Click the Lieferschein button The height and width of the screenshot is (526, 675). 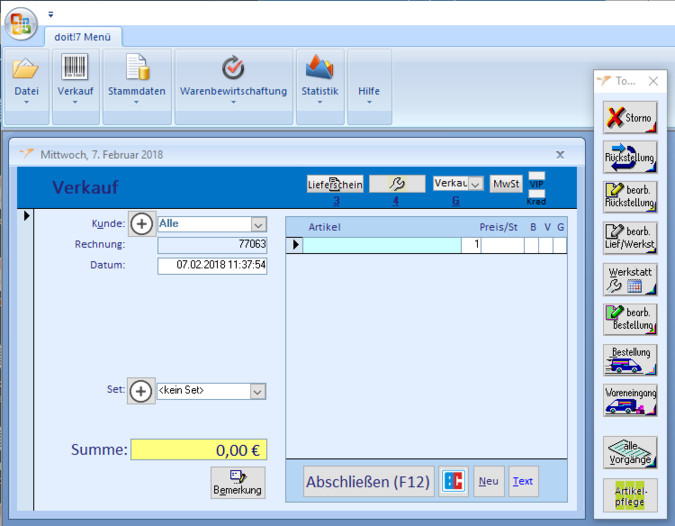(x=335, y=184)
